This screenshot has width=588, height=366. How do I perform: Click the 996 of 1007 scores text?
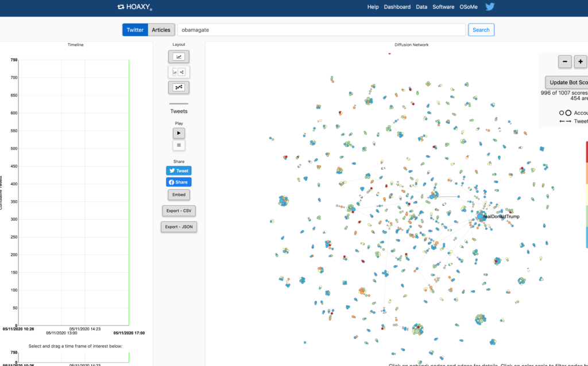click(x=564, y=93)
